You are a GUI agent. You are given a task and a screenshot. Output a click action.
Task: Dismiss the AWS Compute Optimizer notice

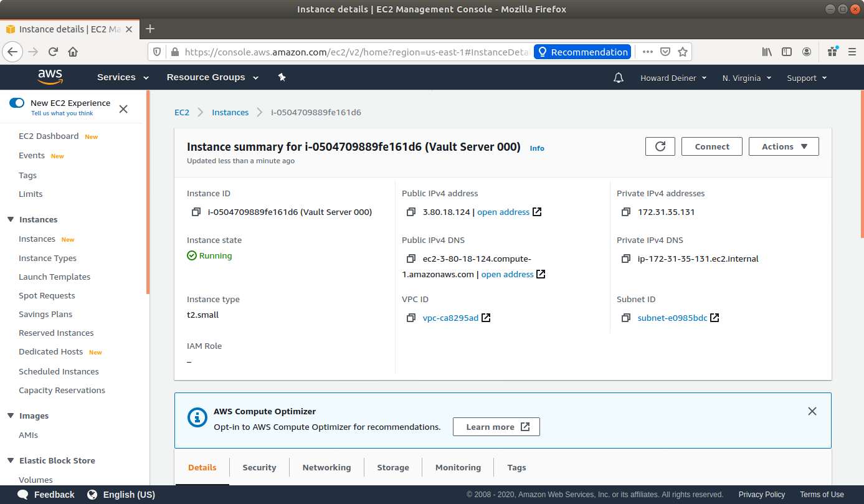(x=812, y=411)
